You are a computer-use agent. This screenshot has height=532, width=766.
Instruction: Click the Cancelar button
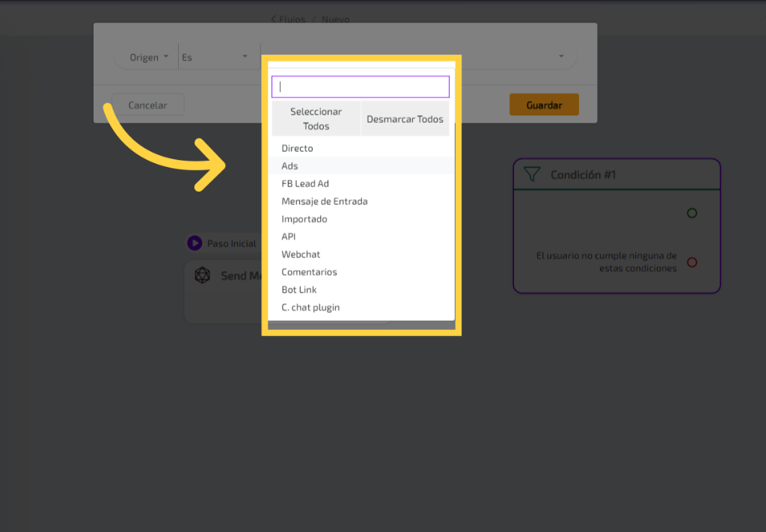(x=148, y=106)
